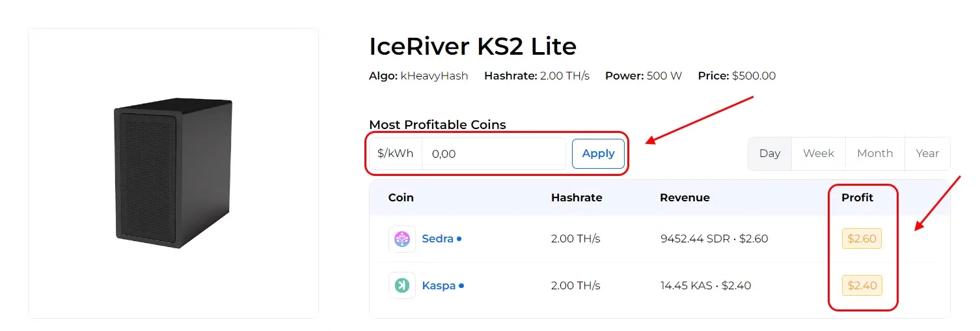Click the Hashrate column header
The width and height of the screenshot is (980, 331).
coord(577,197)
